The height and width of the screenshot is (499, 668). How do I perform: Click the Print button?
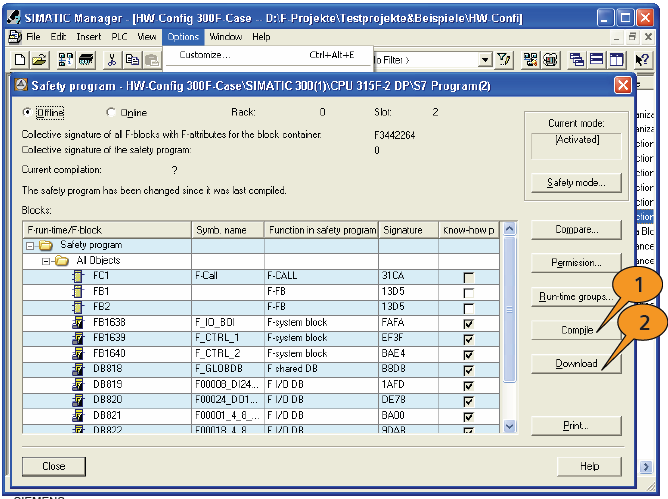[x=576, y=426]
